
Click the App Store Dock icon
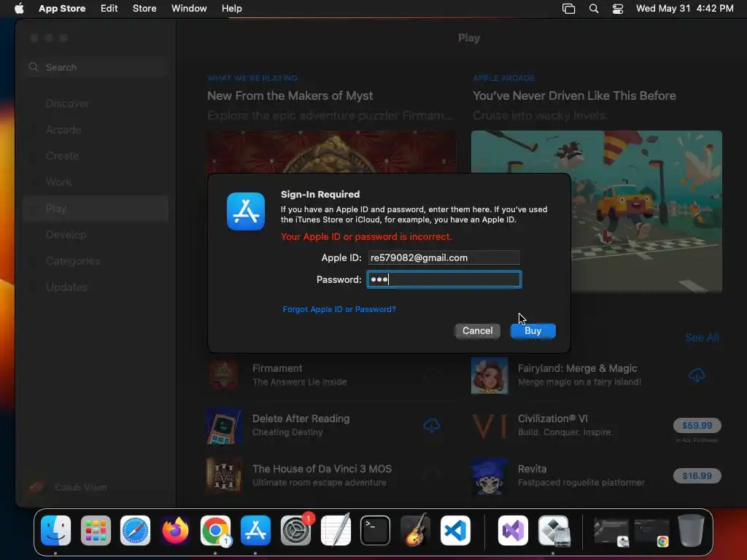pos(255,531)
